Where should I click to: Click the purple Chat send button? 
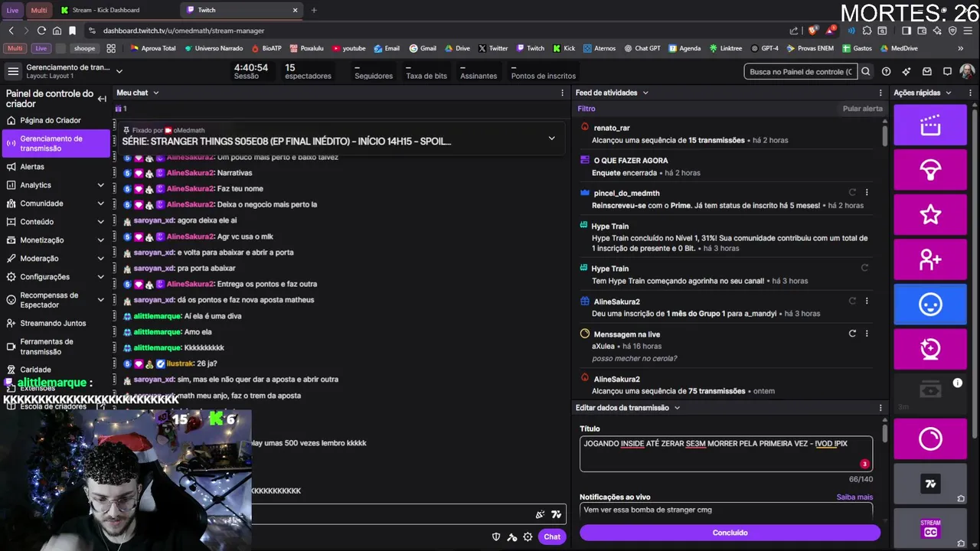tap(552, 536)
